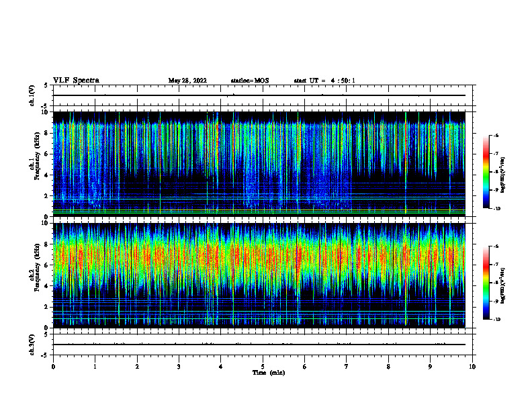
Task: Click the time-axis tick label "4"
Action: tap(221, 367)
